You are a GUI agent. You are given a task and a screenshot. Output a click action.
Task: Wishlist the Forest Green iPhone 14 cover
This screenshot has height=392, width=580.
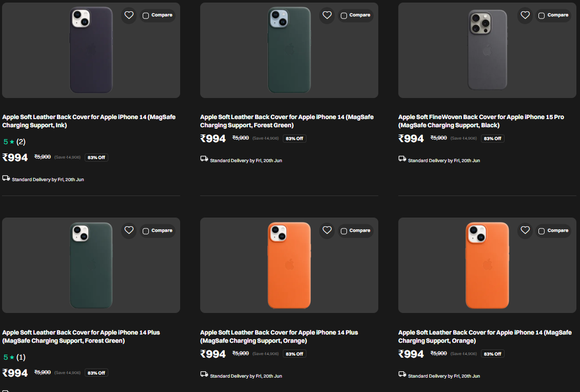pos(327,15)
